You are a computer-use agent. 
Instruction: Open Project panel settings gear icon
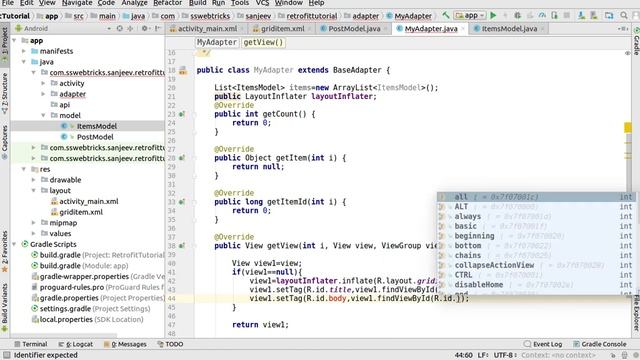[x=145, y=29]
